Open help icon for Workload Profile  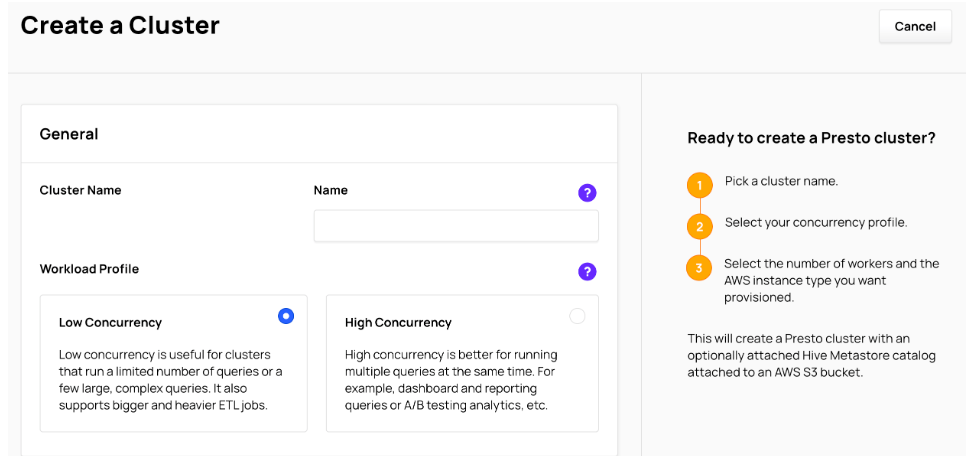coord(587,271)
